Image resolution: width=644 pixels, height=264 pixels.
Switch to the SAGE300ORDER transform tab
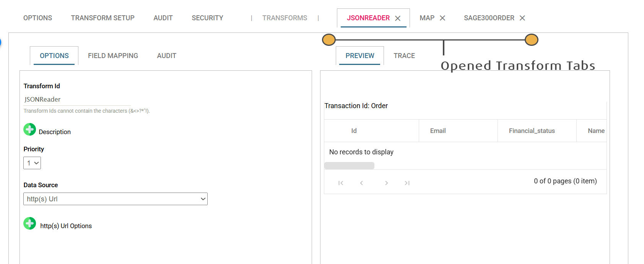[x=489, y=18]
